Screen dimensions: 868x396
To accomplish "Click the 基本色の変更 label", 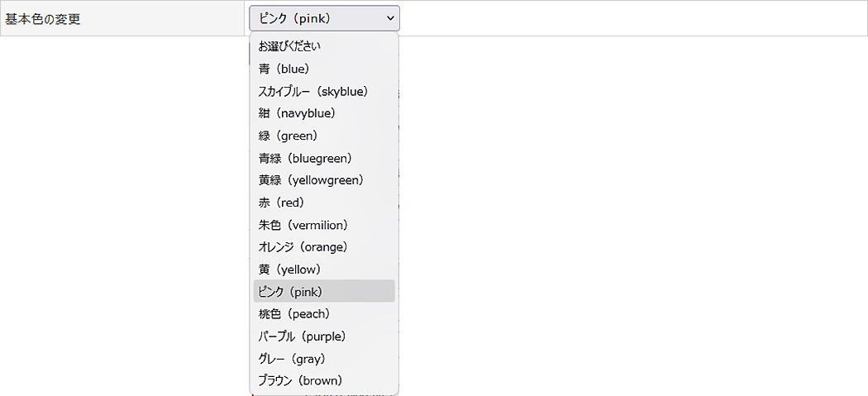I will click(x=43, y=19).
